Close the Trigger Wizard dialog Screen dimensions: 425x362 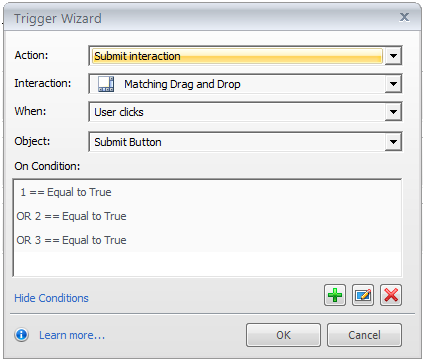click(404, 17)
